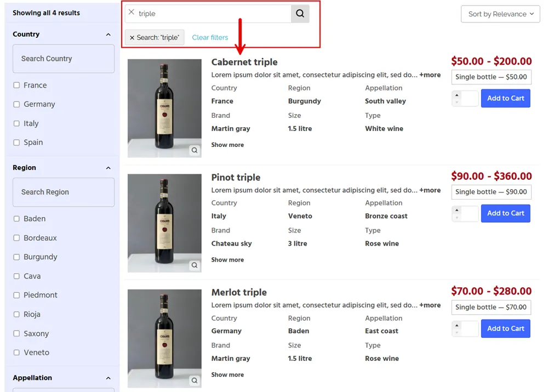
Task: Check the Rioja region box
Action: (x=16, y=314)
